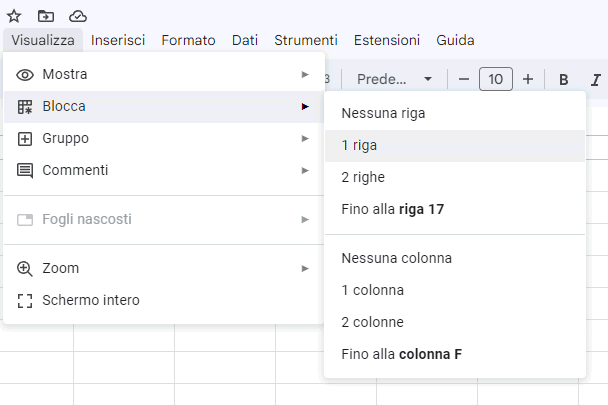Decrease font size with minus button
608x405 pixels.
[464, 80]
